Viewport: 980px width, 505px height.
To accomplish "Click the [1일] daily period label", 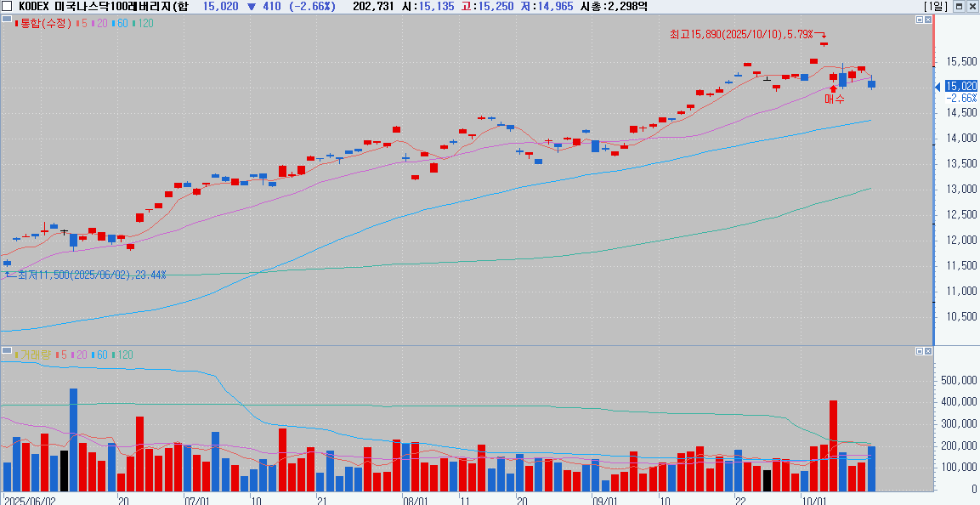I will click(936, 6).
